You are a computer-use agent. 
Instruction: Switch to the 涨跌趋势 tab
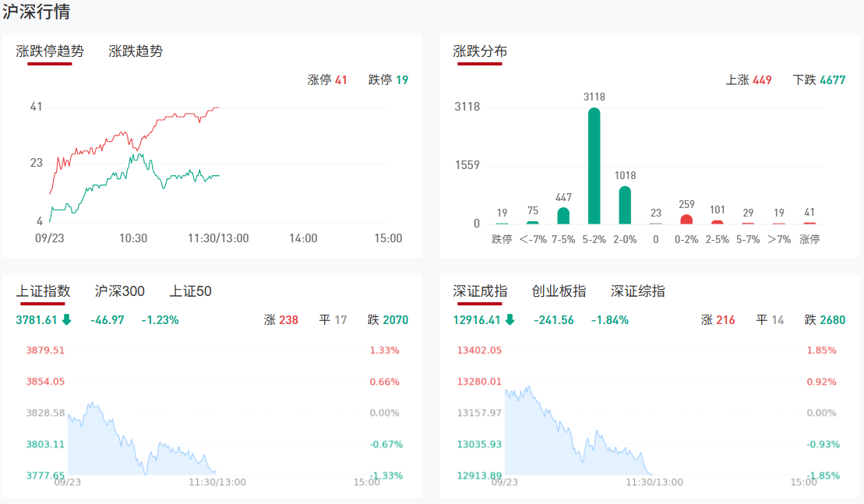[136, 51]
